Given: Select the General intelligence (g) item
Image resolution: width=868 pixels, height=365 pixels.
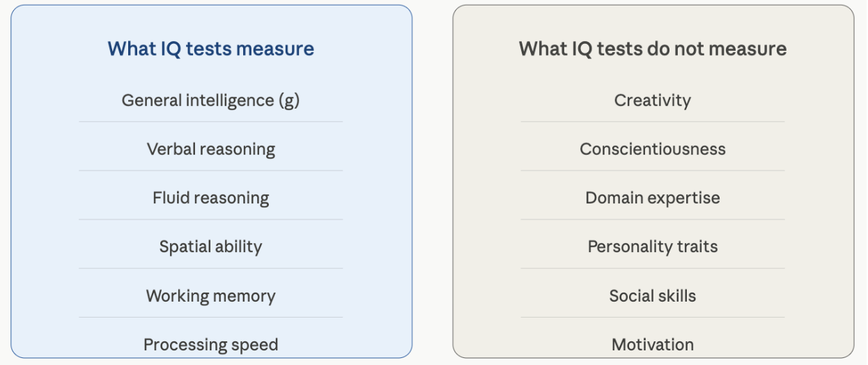Looking at the screenshot, I should [x=210, y=100].
